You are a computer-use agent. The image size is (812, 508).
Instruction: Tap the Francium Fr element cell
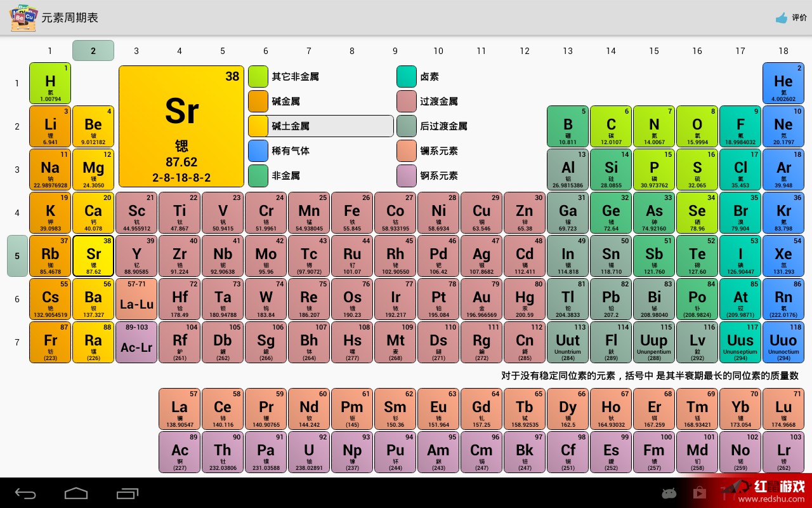[50, 342]
